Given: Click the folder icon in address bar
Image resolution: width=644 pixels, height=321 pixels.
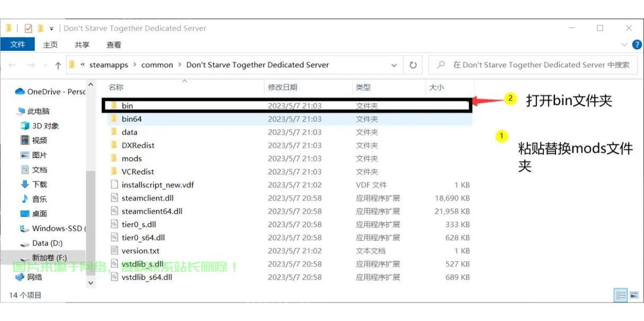Looking at the screenshot, I should pos(71,65).
